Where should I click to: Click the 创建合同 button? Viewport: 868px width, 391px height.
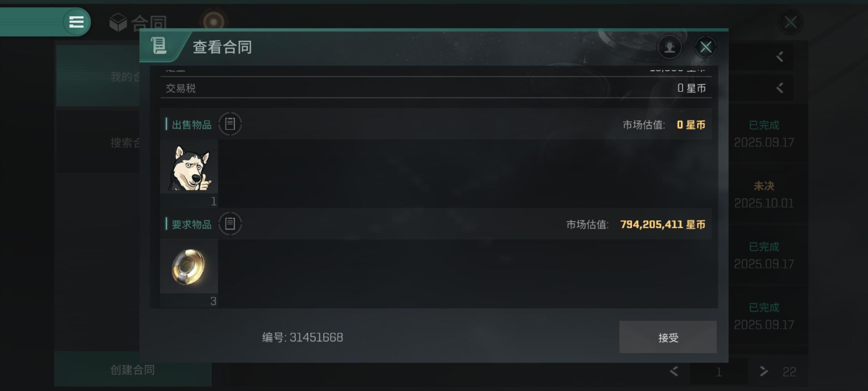pos(133,370)
